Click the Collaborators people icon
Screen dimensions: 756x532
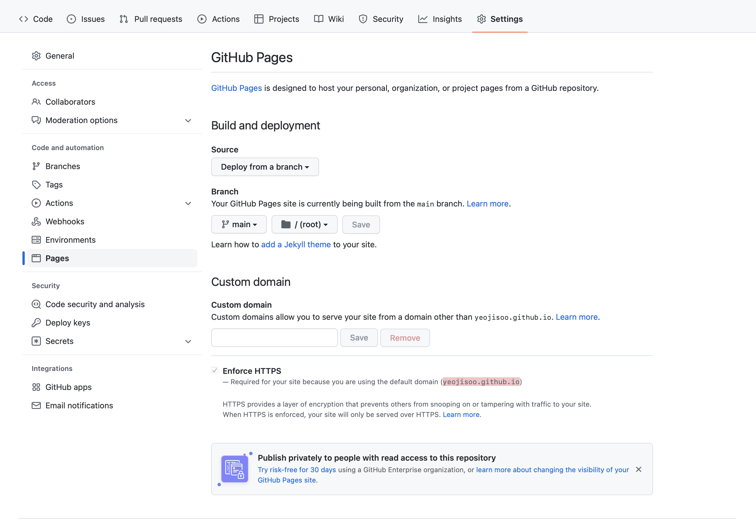[36, 102]
